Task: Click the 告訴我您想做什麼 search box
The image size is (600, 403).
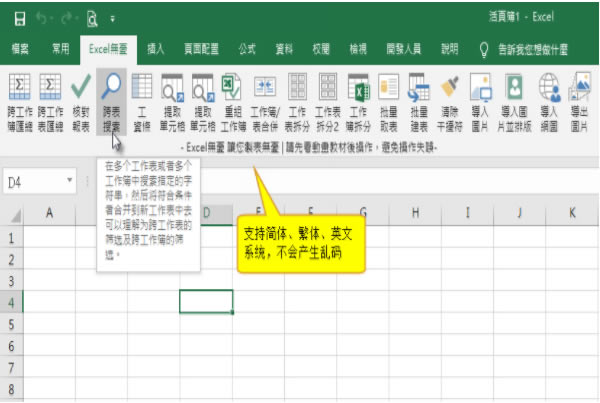Action: [x=533, y=49]
